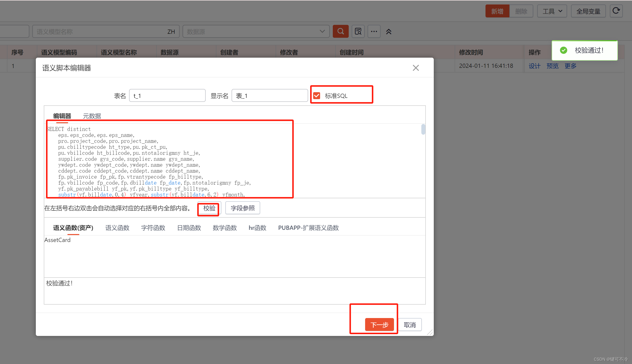Screen dimensions: 632x364
Task: Open the PUBAPP-扩展语义函数 tab
Action: [308, 228]
